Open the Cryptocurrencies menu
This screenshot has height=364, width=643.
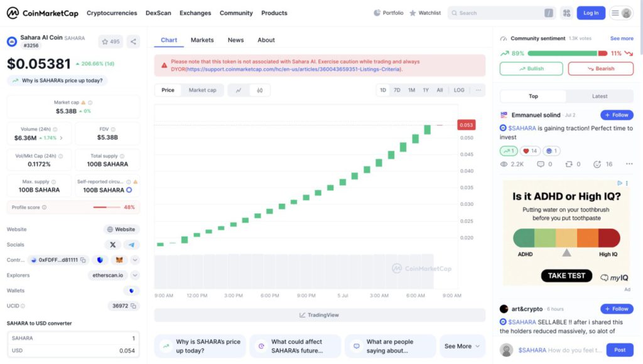point(112,13)
